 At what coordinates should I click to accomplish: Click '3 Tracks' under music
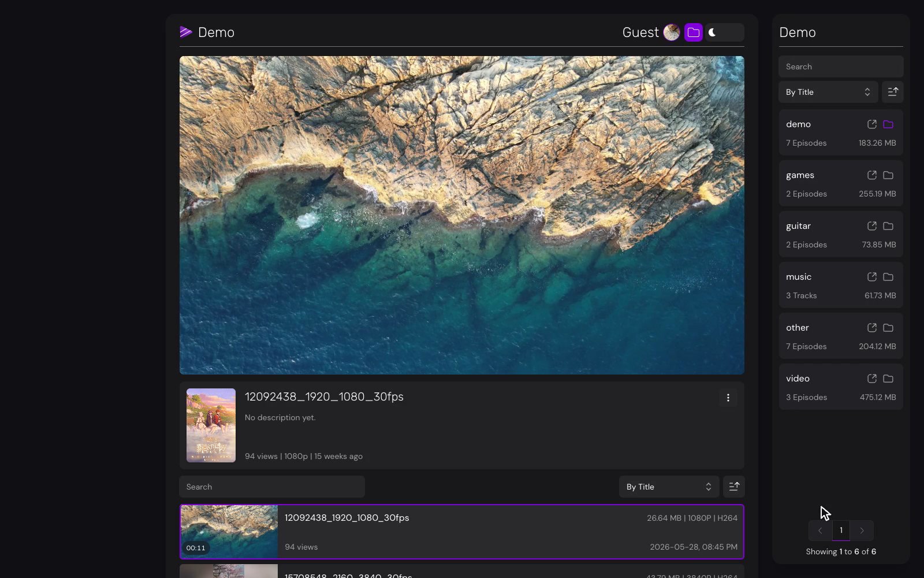pos(801,295)
